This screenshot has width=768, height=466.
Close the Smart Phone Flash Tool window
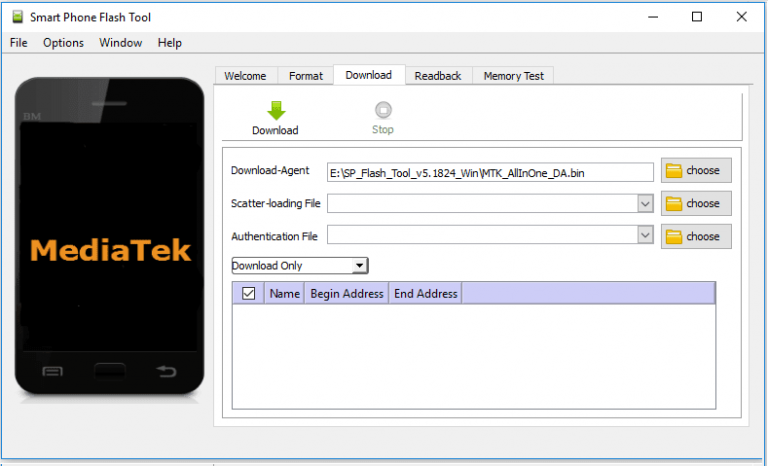[742, 17]
